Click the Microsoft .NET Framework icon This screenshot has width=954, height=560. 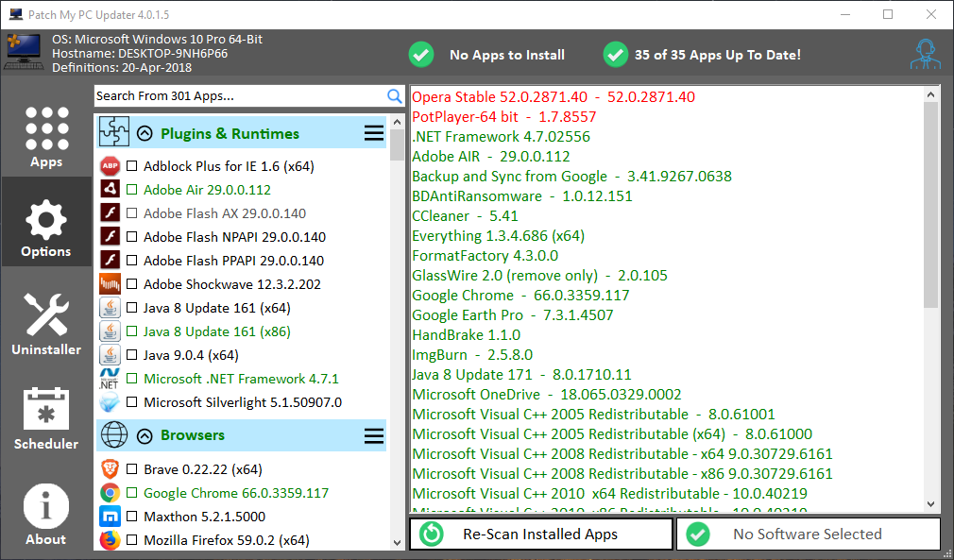tap(111, 379)
